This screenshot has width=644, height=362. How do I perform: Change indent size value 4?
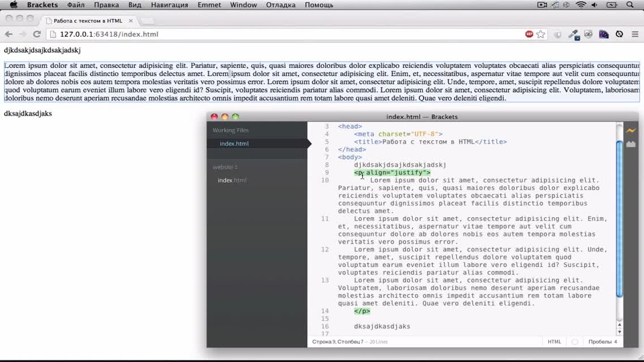(615, 342)
